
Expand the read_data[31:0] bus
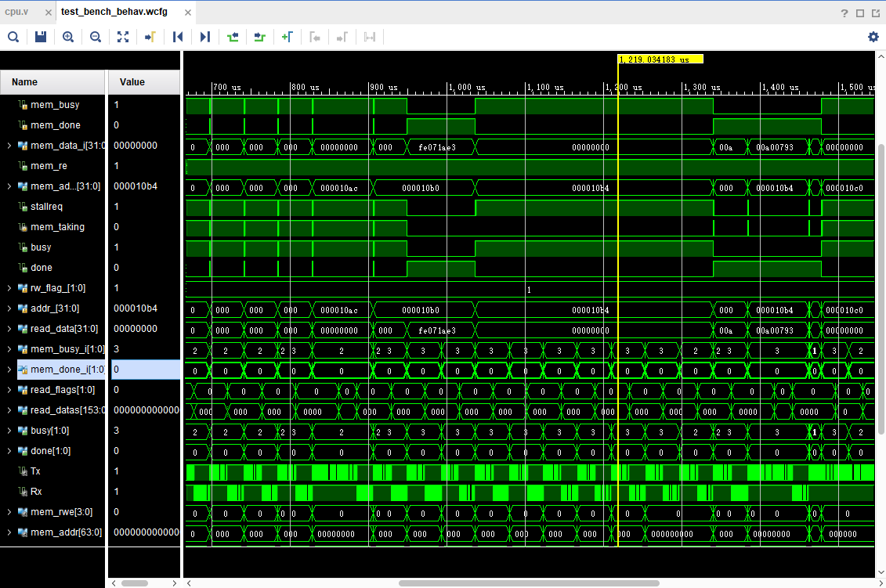tap(9, 329)
